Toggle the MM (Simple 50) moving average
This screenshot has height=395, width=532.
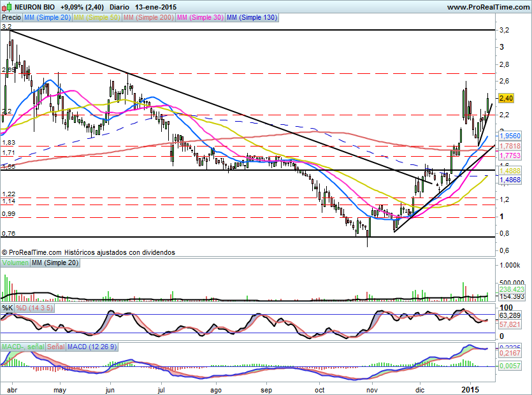click(x=97, y=18)
